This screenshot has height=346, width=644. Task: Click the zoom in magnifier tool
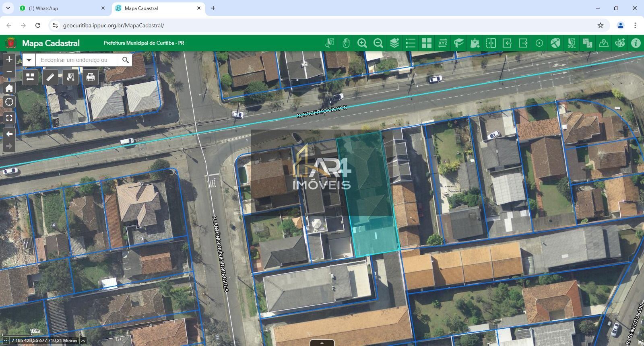362,43
